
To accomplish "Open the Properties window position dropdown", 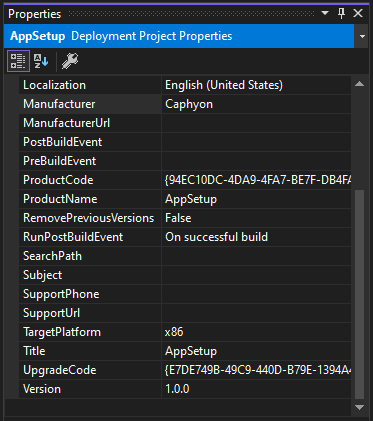I will pyautogui.click(x=325, y=13).
